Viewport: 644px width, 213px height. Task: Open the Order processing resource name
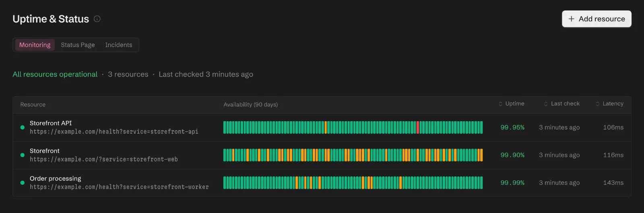[x=55, y=178]
